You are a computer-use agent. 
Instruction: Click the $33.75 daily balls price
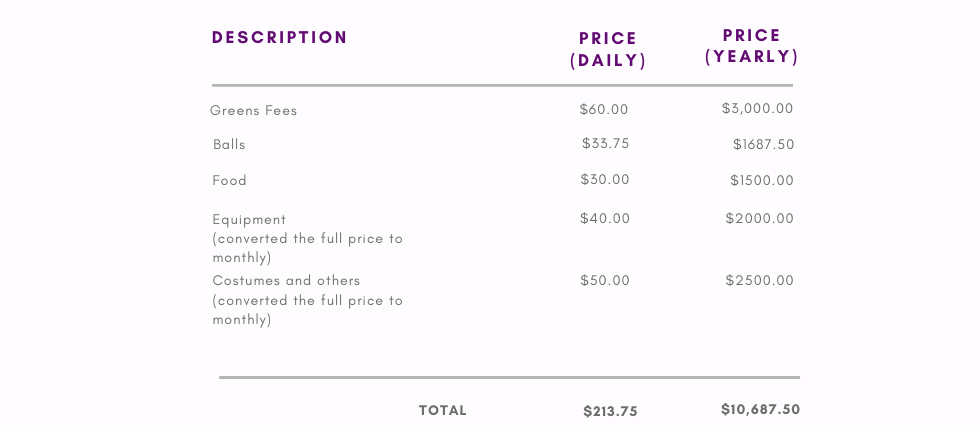[x=606, y=143]
